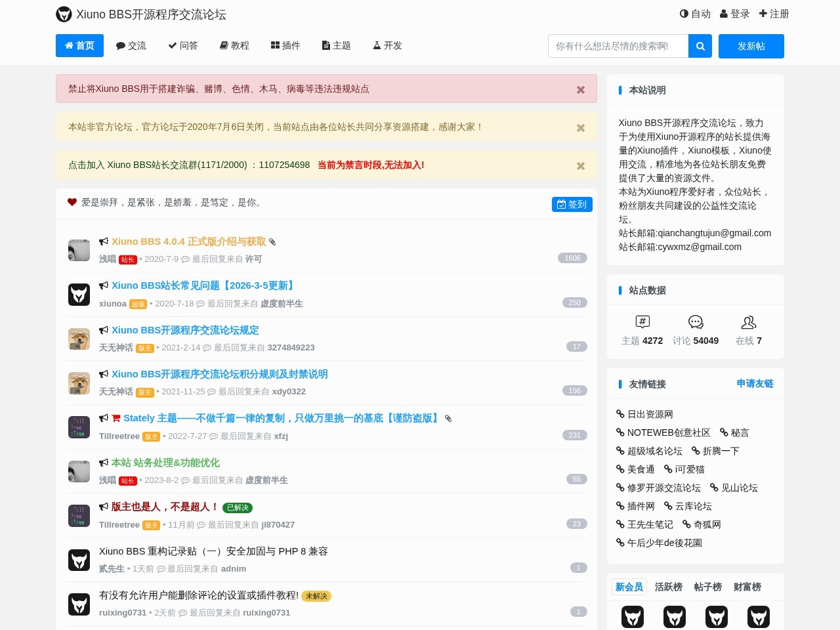Image resolution: width=840 pixels, height=630 pixels.
Task: Click reply count badge 1606
Action: (x=572, y=258)
